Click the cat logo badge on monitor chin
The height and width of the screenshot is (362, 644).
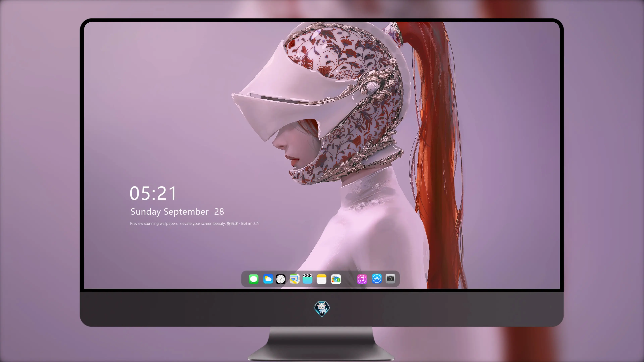(x=322, y=309)
